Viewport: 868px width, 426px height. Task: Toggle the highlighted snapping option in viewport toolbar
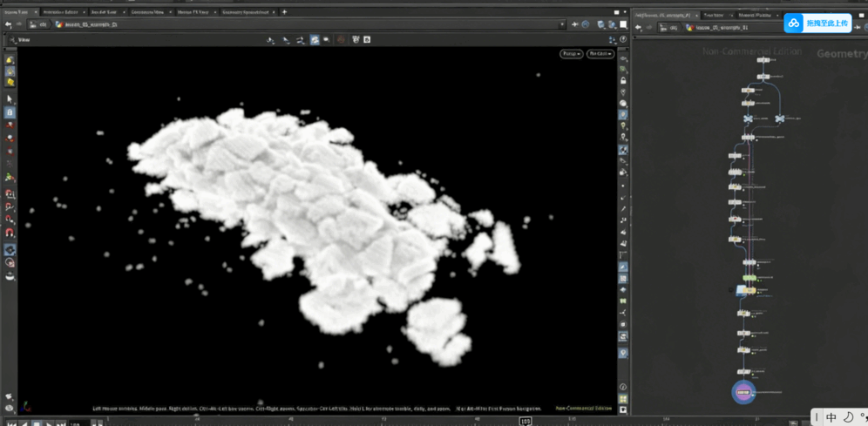(315, 40)
